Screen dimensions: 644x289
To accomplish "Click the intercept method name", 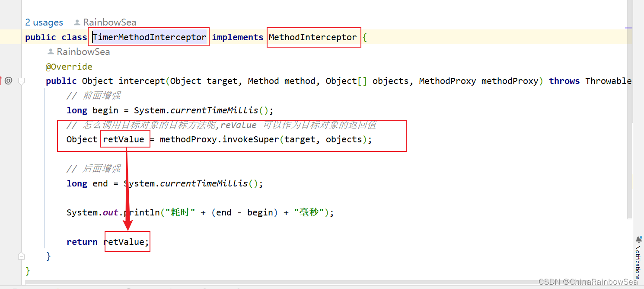I will tap(142, 81).
